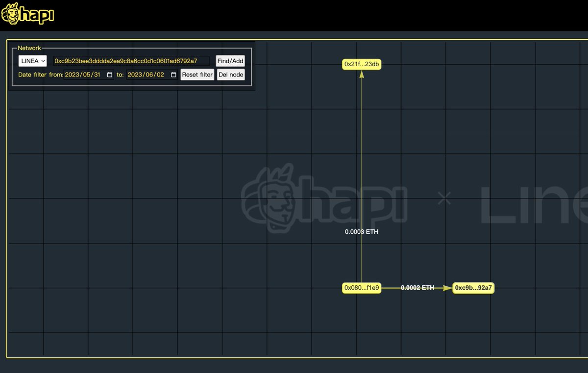
Task: Click the hapi logo in the header
Action: tap(27, 14)
